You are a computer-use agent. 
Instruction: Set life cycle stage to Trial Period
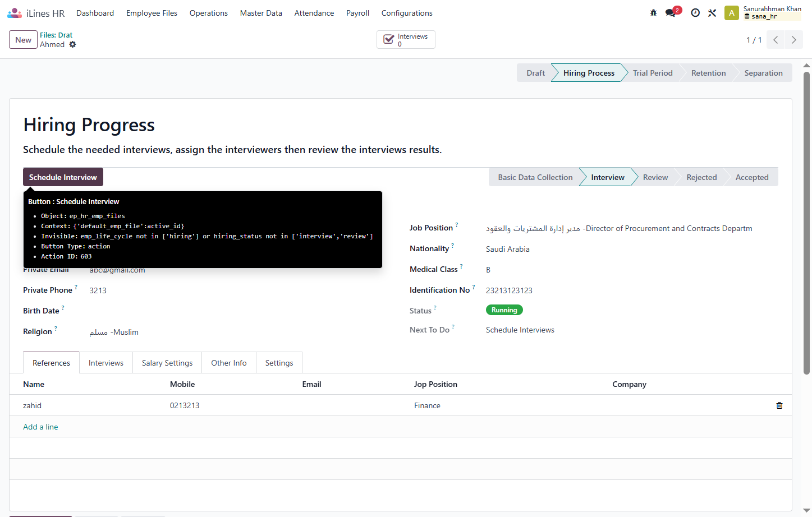coord(653,73)
